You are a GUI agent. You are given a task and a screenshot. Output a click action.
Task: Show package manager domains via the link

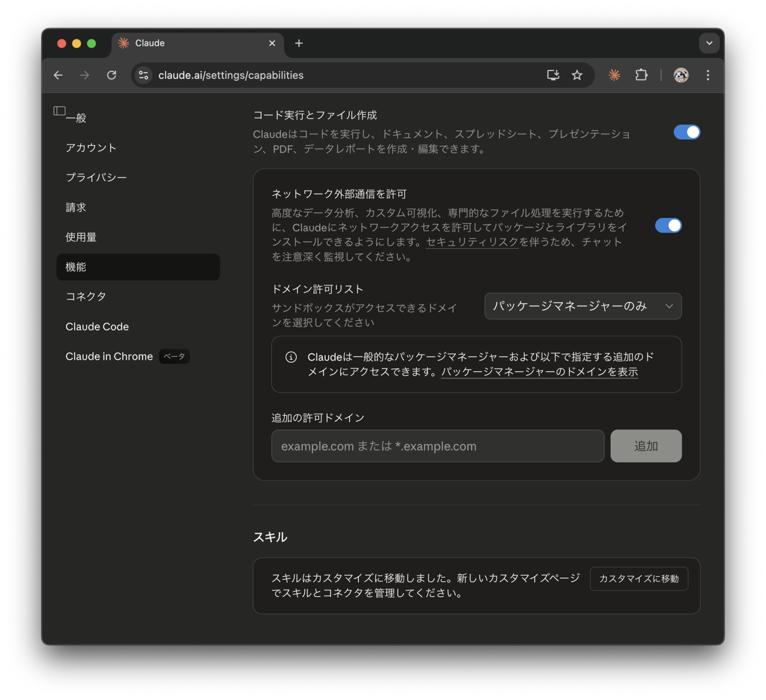point(539,372)
